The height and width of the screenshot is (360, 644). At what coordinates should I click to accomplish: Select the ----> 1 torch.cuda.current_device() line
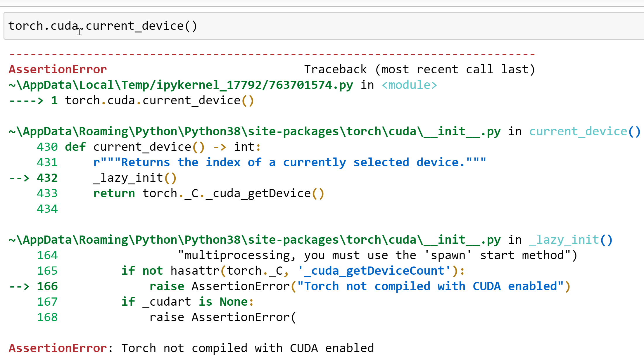point(132,100)
